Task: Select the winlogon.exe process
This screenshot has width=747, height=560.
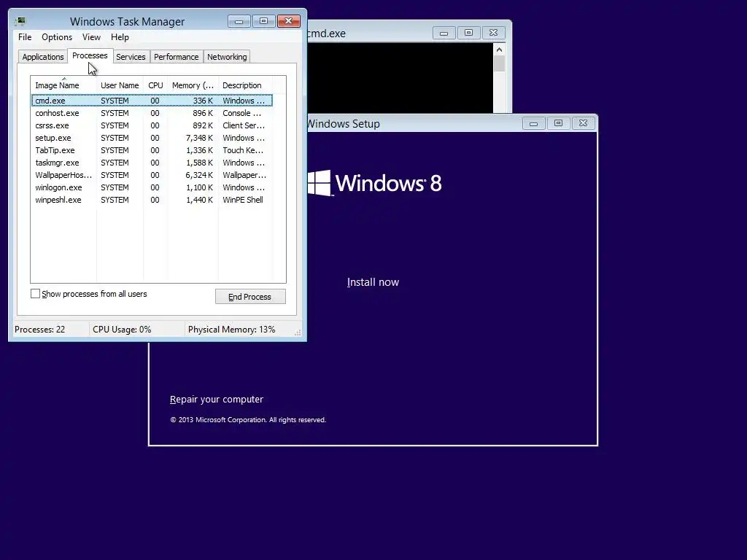Action: pos(152,187)
